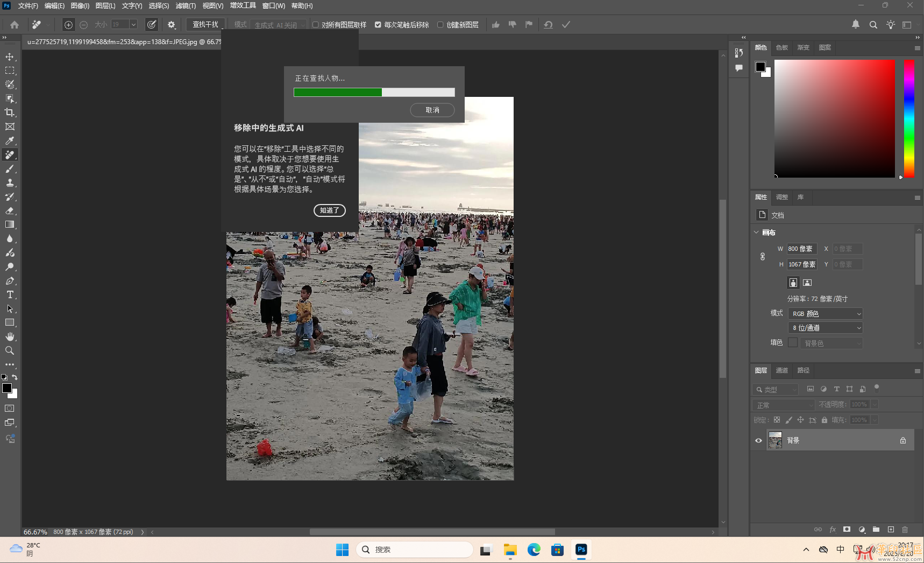Click 查找干扰 button
This screenshot has height=563, width=924.
coord(206,25)
